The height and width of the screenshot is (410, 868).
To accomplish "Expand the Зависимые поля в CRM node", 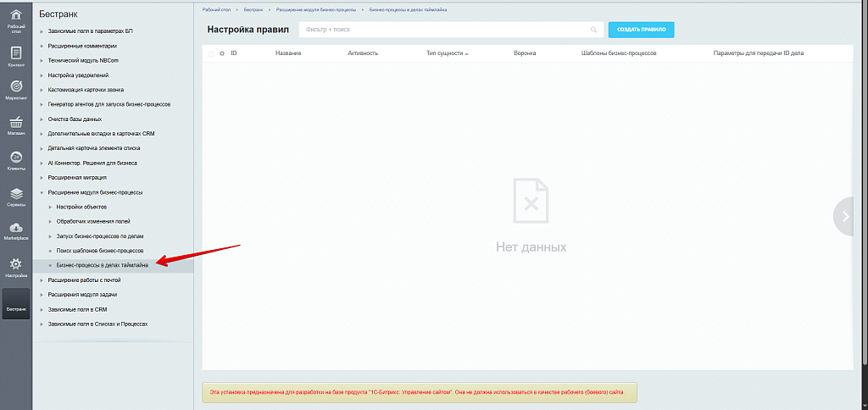I will point(42,309).
